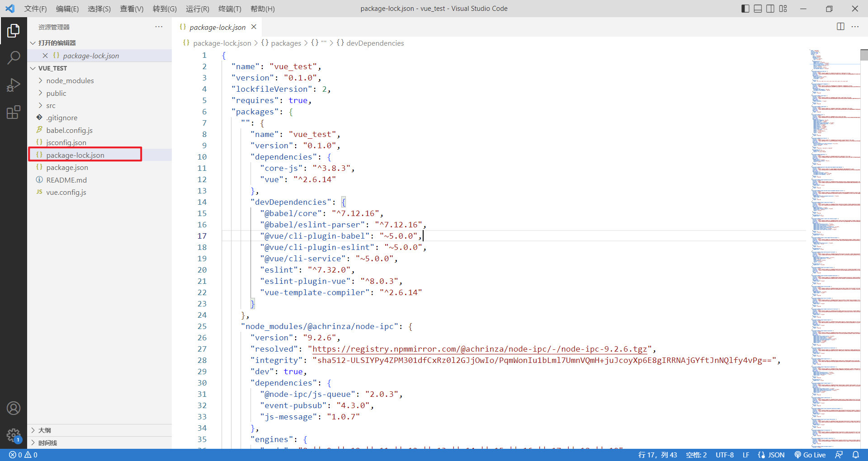This screenshot has width=868, height=461.
Task: Open the 终端(T) menu
Action: [x=230, y=9]
